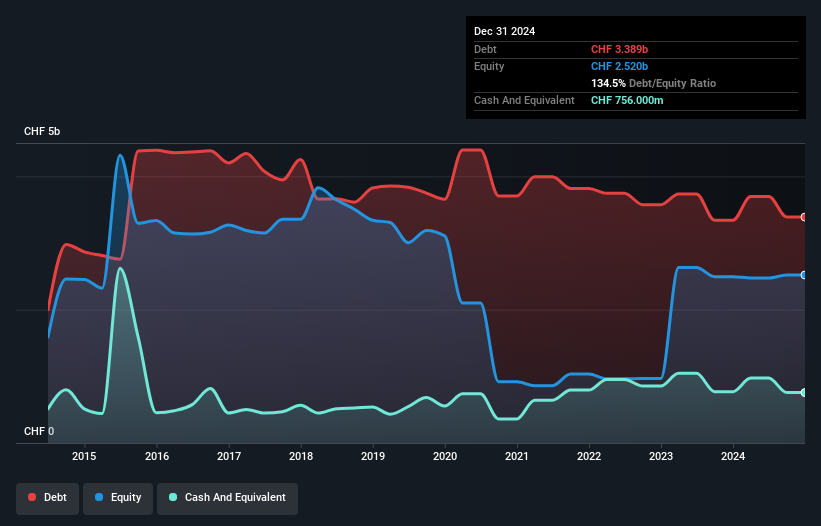
Task: Click the CHF 5b y-axis label
Action: click(x=42, y=131)
